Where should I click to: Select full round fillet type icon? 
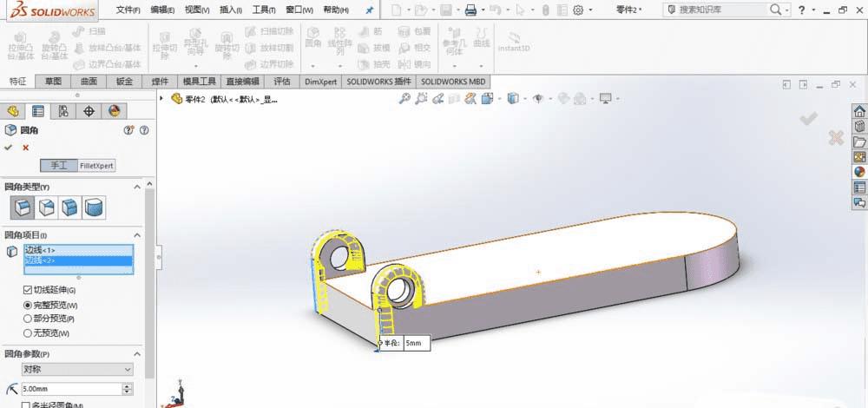tap(94, 207)
